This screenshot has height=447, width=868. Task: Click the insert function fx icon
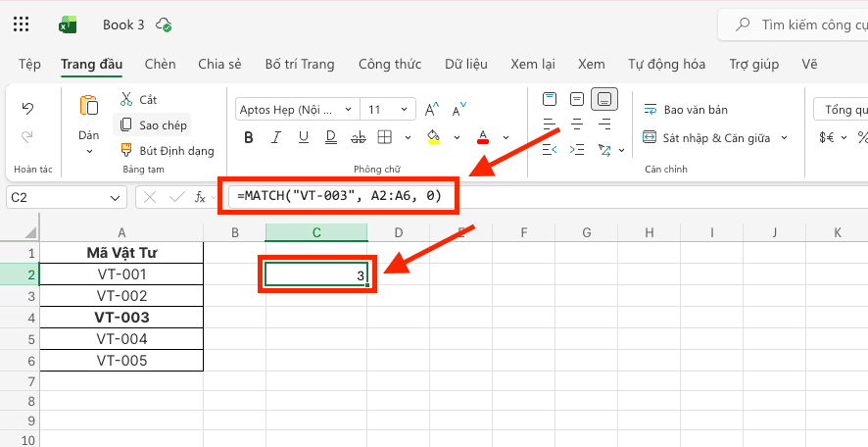[x=200, y=197]
